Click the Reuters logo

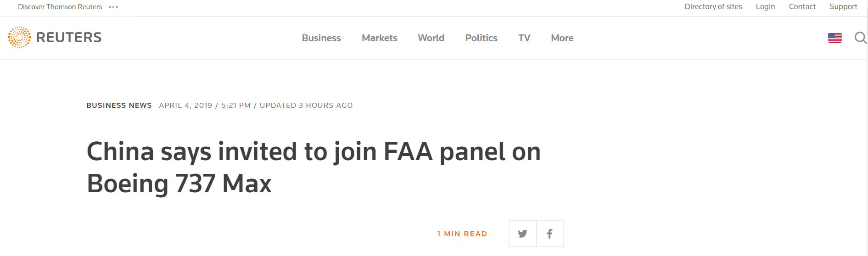point(55,37)
